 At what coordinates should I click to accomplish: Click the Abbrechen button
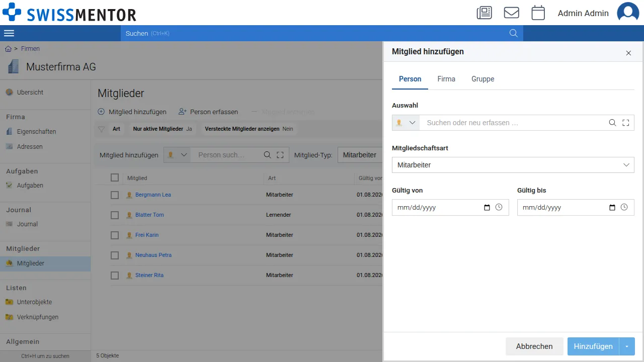(x=534, y=346)
